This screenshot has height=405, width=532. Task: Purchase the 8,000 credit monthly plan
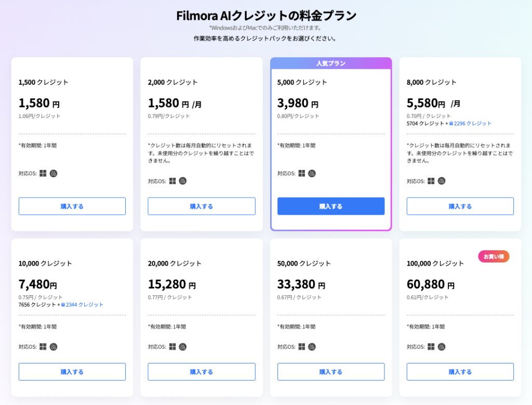coord(460,206)
